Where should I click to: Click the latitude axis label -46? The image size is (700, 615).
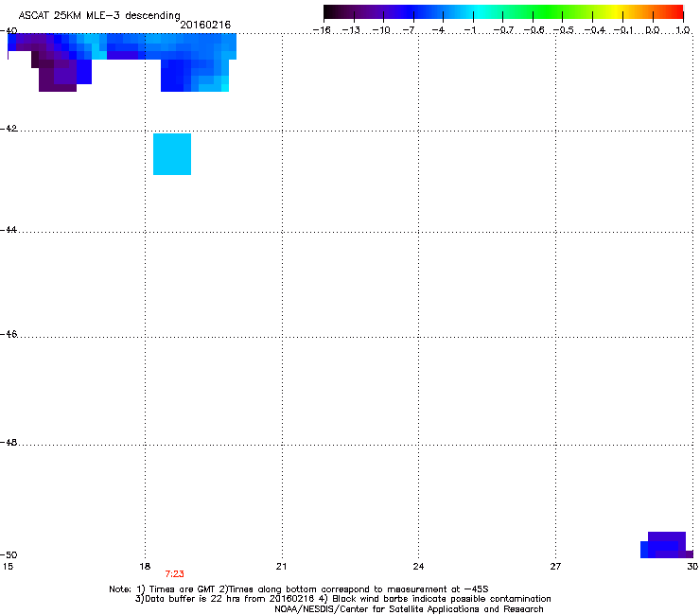point(9,334)
